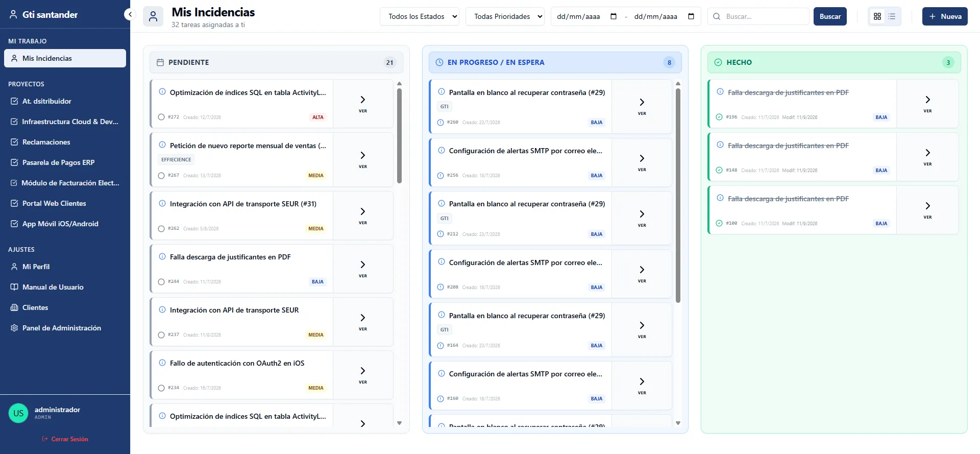
Task: Open the Pasarela de Pagos ERP project
Action: pos(65,162)
